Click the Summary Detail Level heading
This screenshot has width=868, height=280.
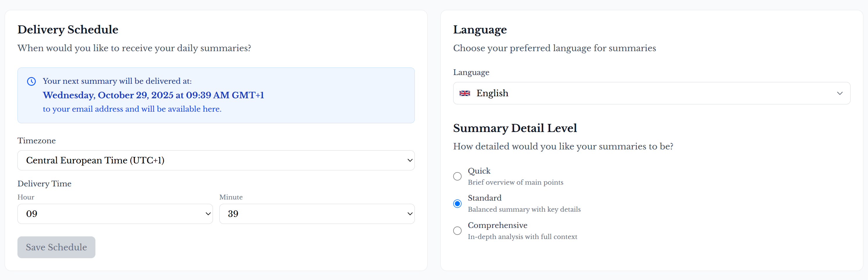[x=515, y=128]
